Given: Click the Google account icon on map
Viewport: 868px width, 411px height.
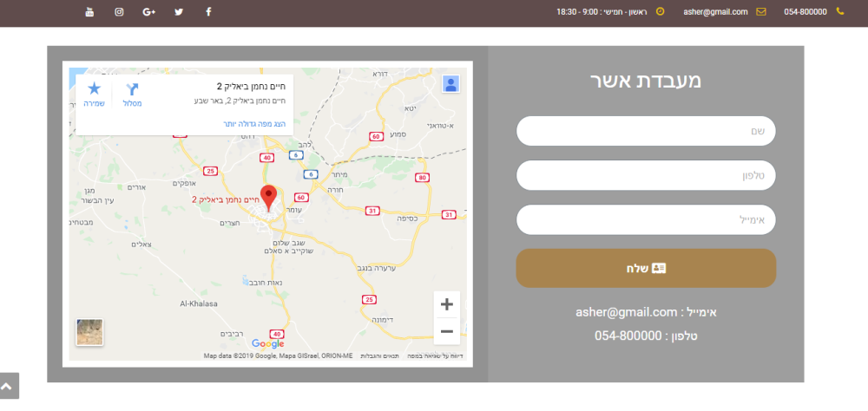Looking at the screenshot, I should 450,84.
